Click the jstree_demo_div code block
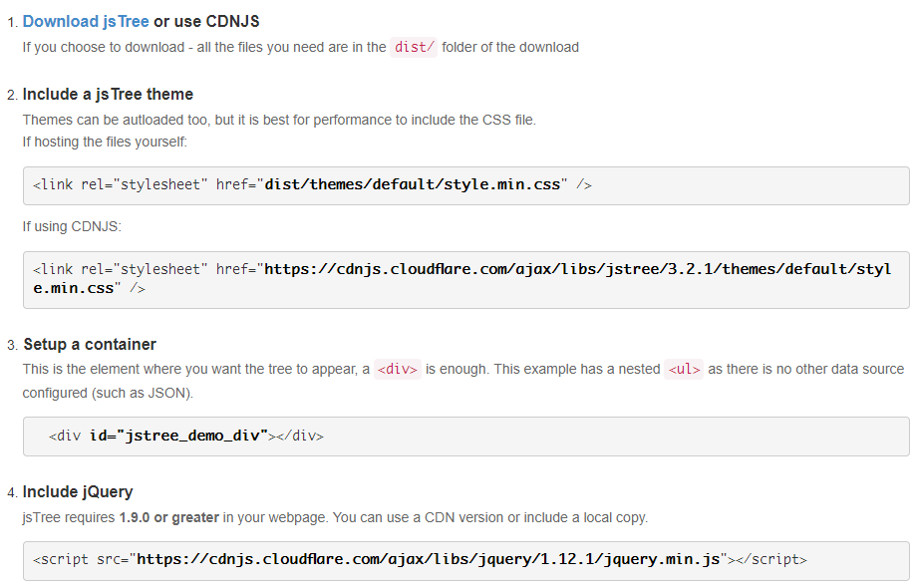 pyautogui.click(x=466, y=437)
